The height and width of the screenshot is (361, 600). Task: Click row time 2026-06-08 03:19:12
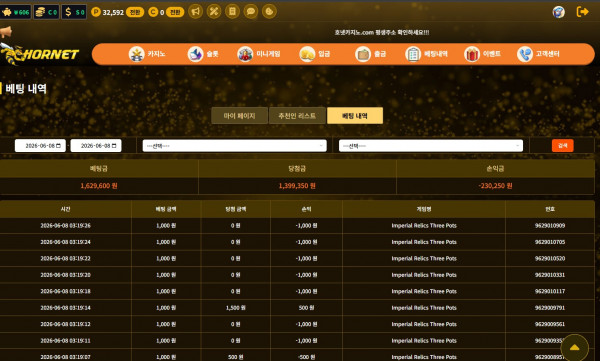pos(65,324)
